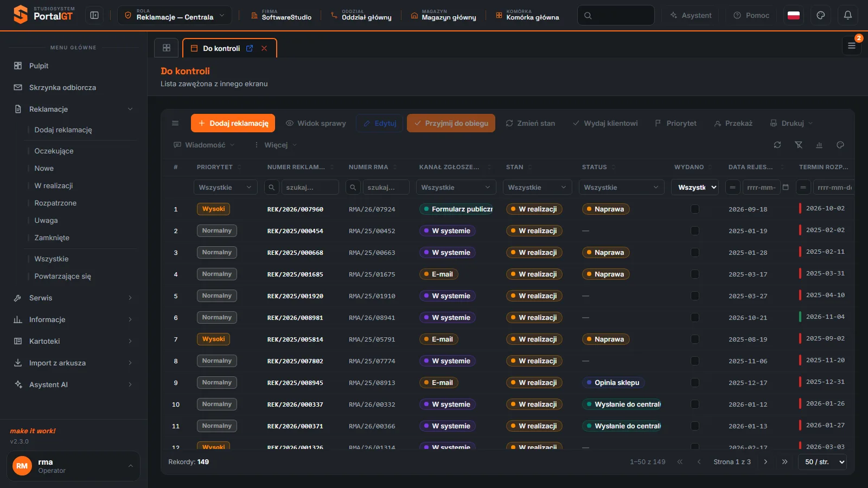The height and width of the screenshot is (488, 868).
Task: Click the palette icon in table toolbar
Action: tap(840, 145)
